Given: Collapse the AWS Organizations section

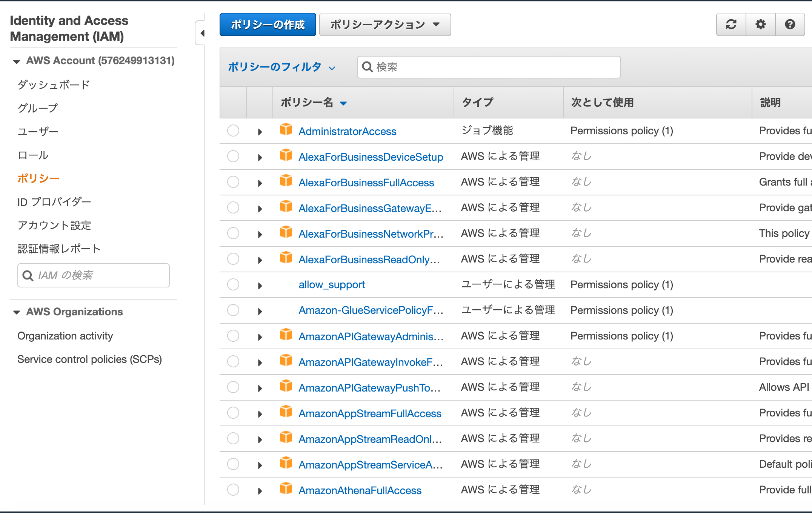Looking at the screenshot, I should click(x=17, y=312).
